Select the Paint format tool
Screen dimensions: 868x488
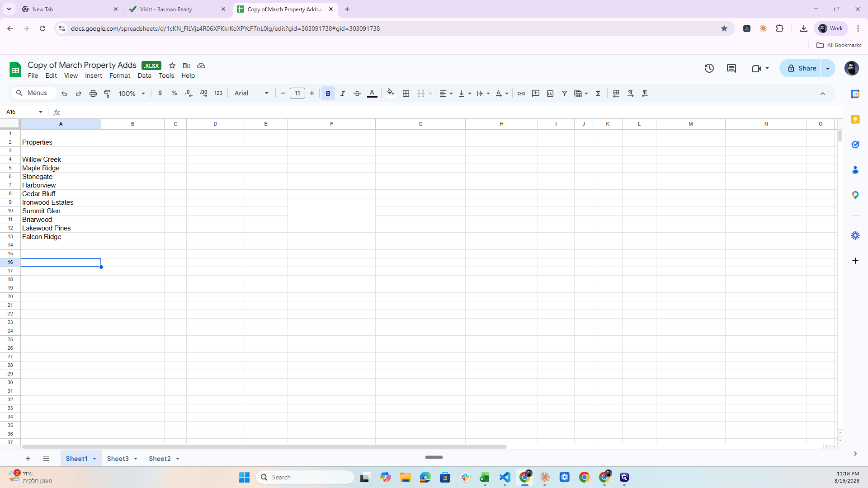point(108,94)
